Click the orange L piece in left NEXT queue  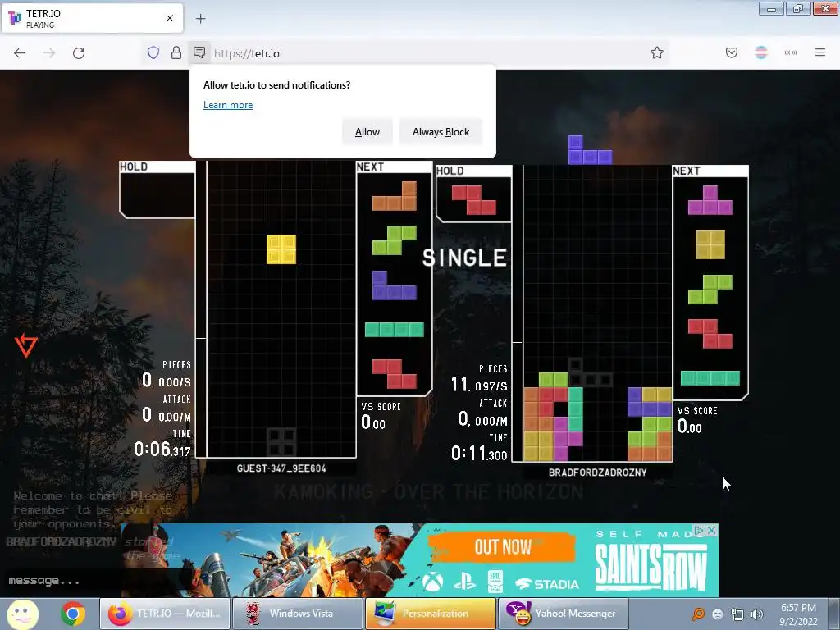[395, 195]
